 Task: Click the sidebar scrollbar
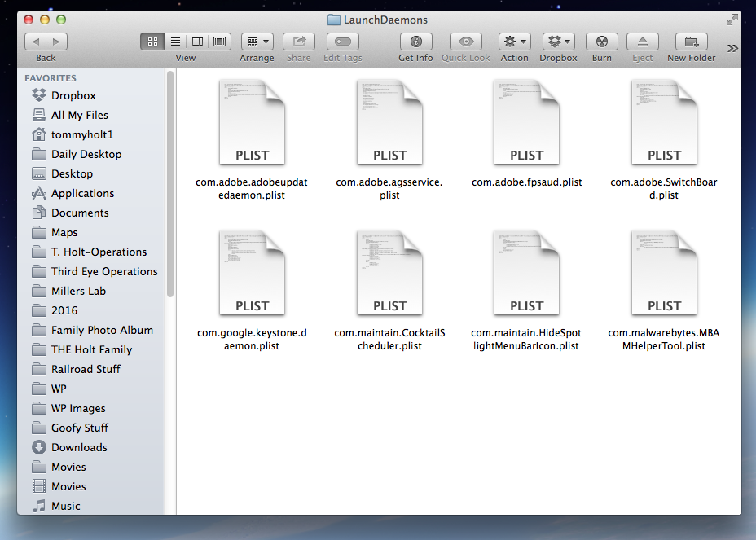tap(169, 184)
